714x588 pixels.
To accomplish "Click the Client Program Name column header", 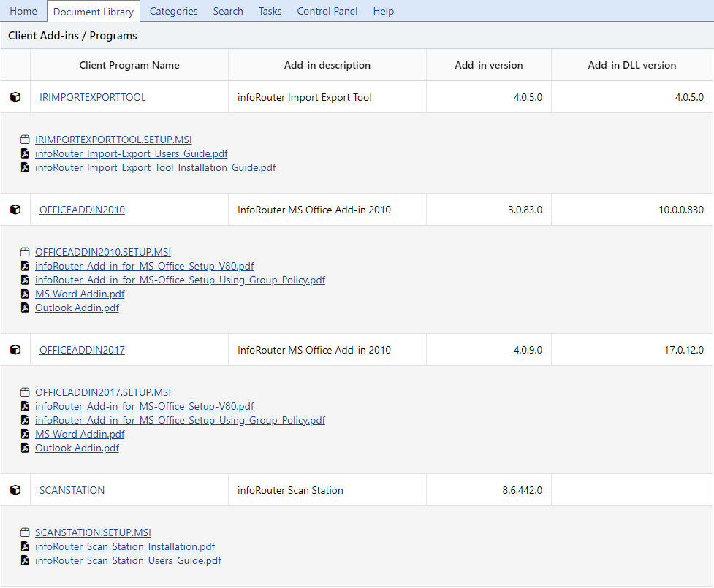I will [129, 65].
